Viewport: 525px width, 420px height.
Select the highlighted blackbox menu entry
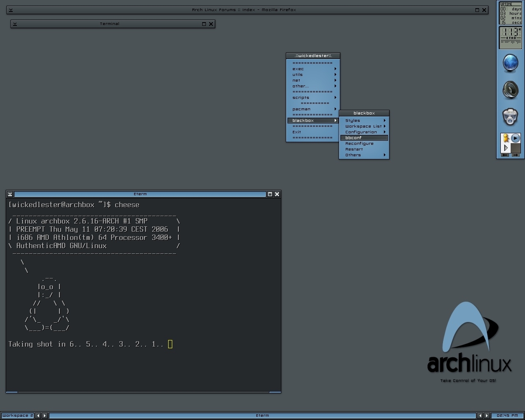(x=313, y=121)
